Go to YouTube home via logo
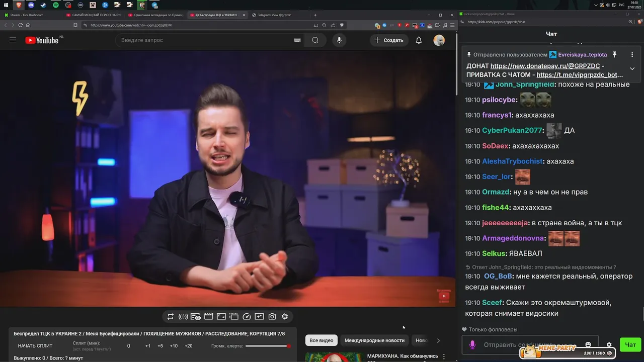The width and height of the screenshot is (644, 362). click(42, 40)
